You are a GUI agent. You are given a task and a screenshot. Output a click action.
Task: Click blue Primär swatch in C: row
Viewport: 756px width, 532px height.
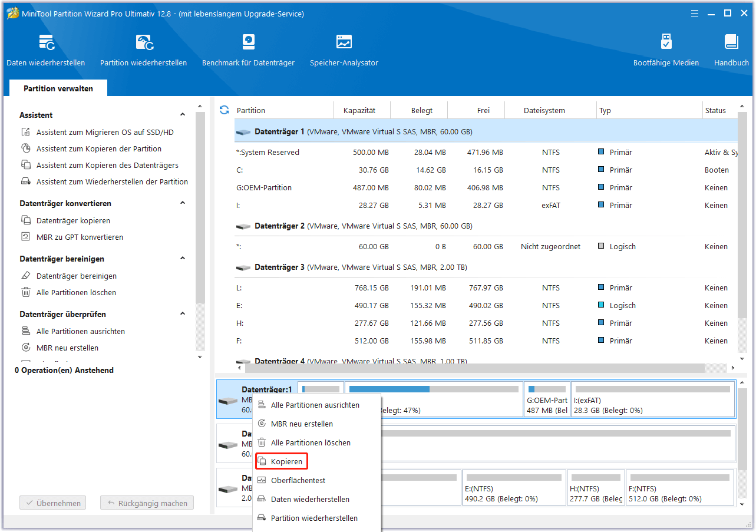click(x=601, y=170)
